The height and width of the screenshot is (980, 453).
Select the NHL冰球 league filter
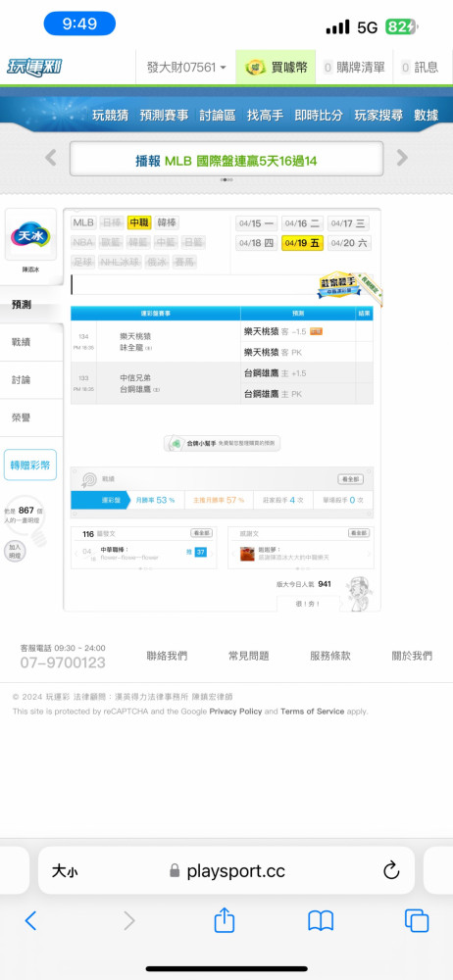pos(121,262)
